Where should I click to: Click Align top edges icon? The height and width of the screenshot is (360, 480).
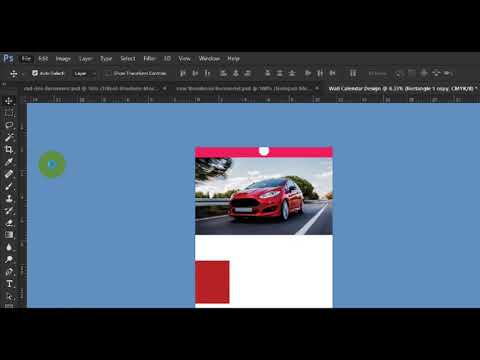click(x=183, y=73)
